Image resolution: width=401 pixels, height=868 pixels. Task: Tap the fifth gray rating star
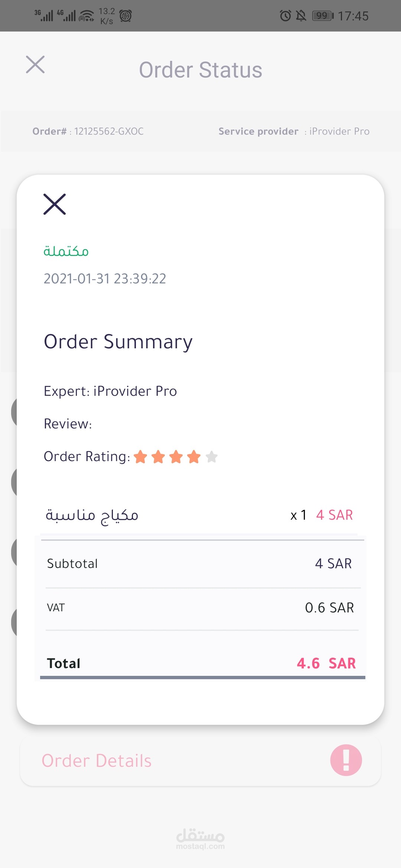tap(212, 457)
